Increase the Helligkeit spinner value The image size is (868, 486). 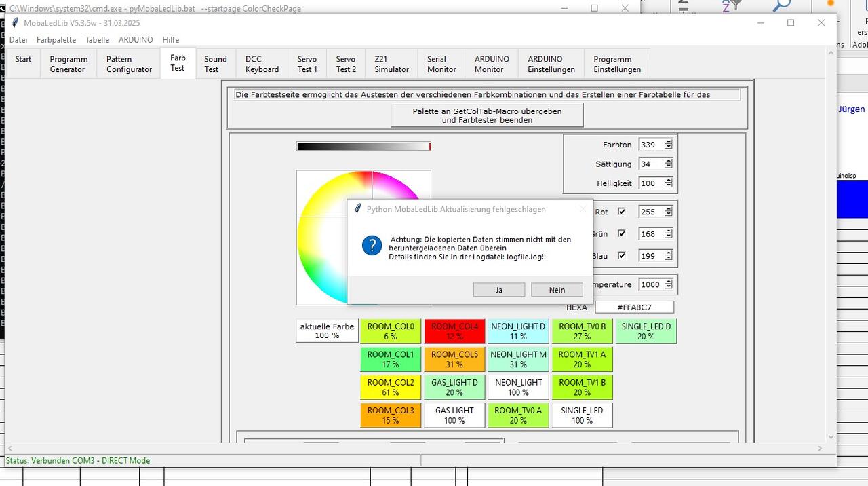coord(669,181)
